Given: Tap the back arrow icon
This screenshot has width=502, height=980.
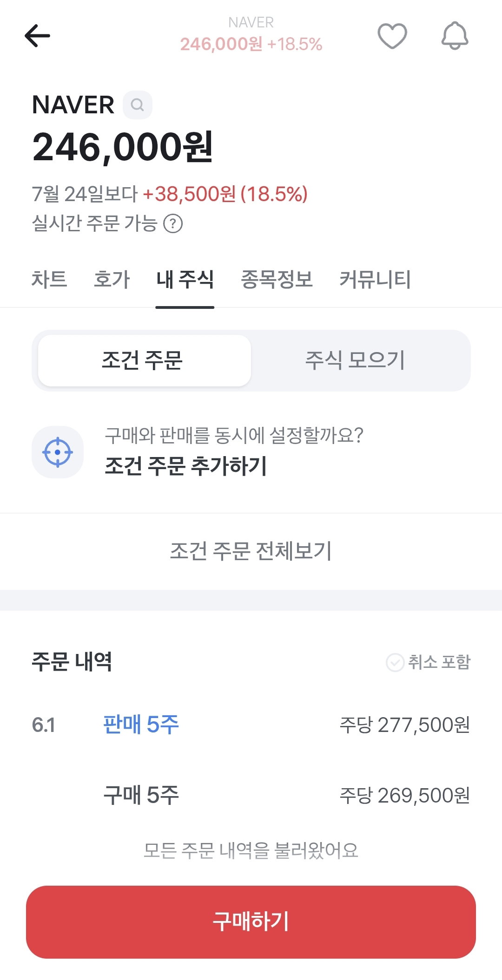Looking at the screenshot, I should (x=37, y=36).
